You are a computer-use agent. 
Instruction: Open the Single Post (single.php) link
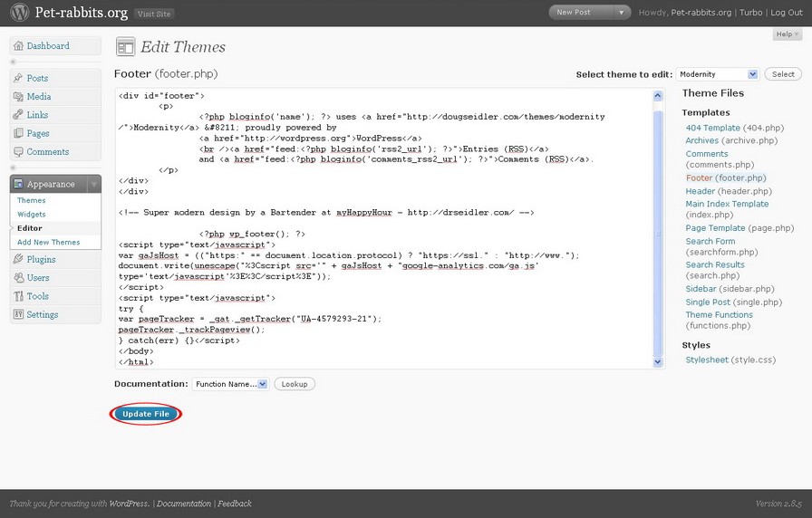pos(708,302)
